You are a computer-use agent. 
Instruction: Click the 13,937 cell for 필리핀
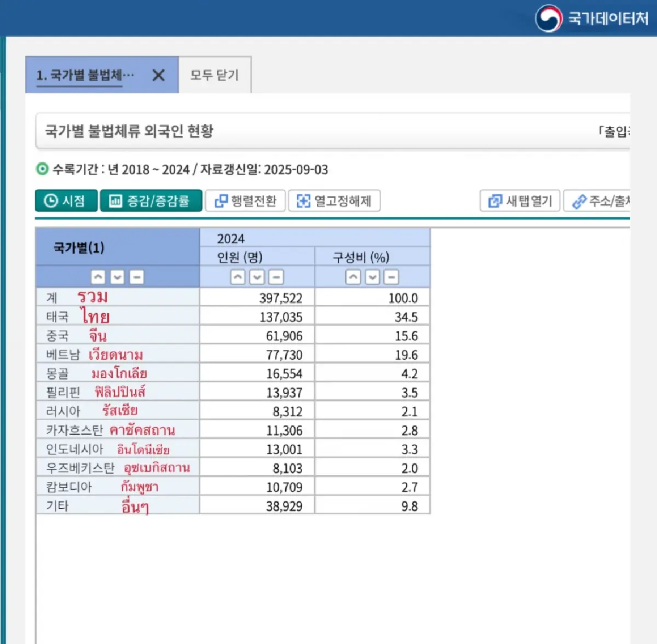[257, 392]
